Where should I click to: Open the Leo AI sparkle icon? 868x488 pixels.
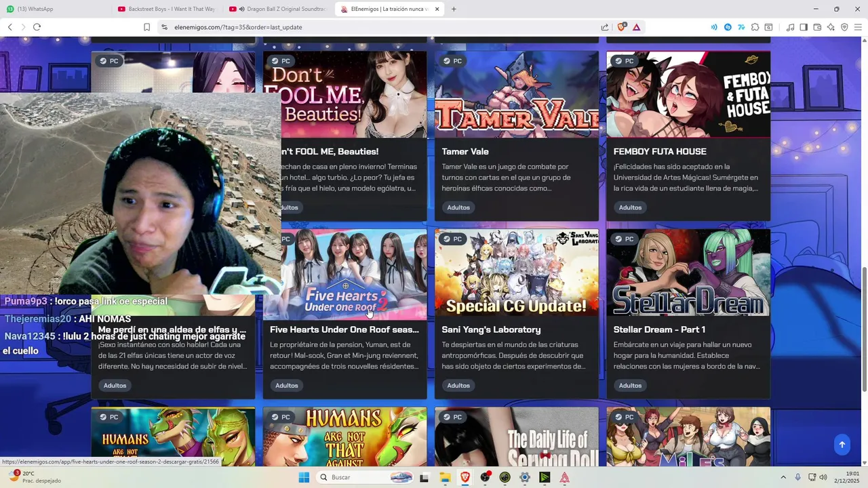pos(831,27)
